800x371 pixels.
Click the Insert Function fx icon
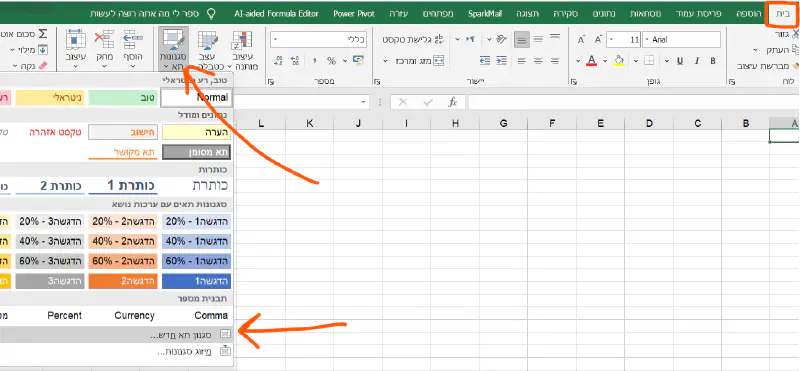453,102
